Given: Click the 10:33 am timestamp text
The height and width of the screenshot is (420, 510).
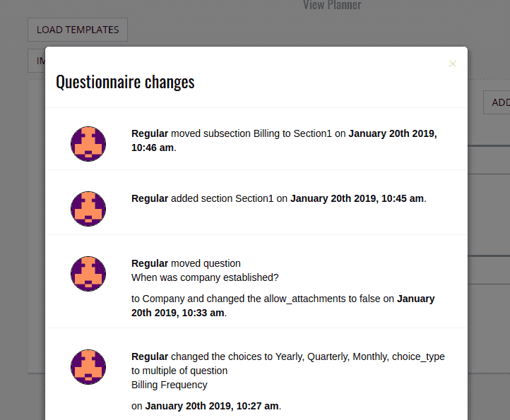Looking at the screenshot, I should click(203, 313).
